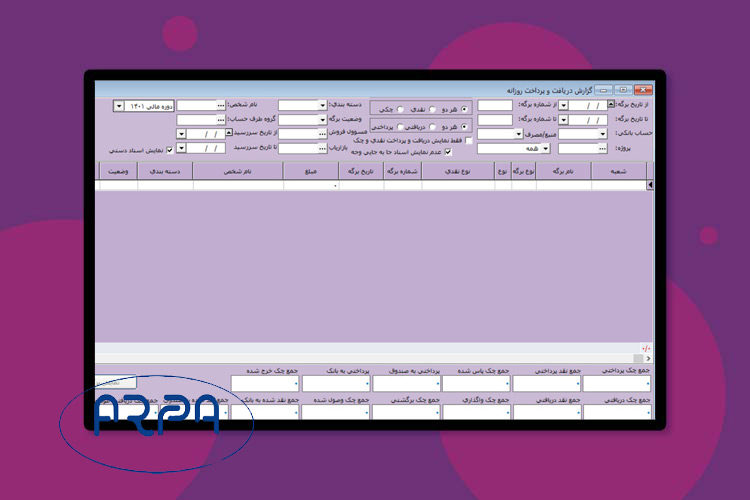Select the نقدی radio button

click(x=432, y=109)
